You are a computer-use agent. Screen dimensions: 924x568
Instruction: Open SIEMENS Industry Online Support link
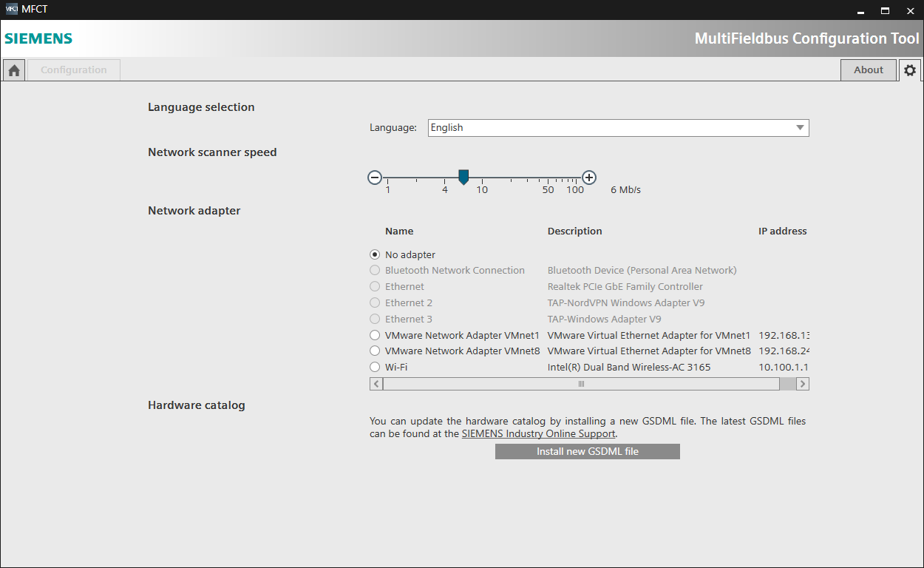pos(539,434)
